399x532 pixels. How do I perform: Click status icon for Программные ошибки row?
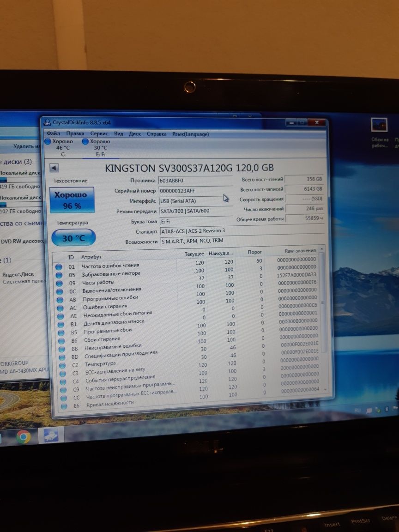click(60, 300)
